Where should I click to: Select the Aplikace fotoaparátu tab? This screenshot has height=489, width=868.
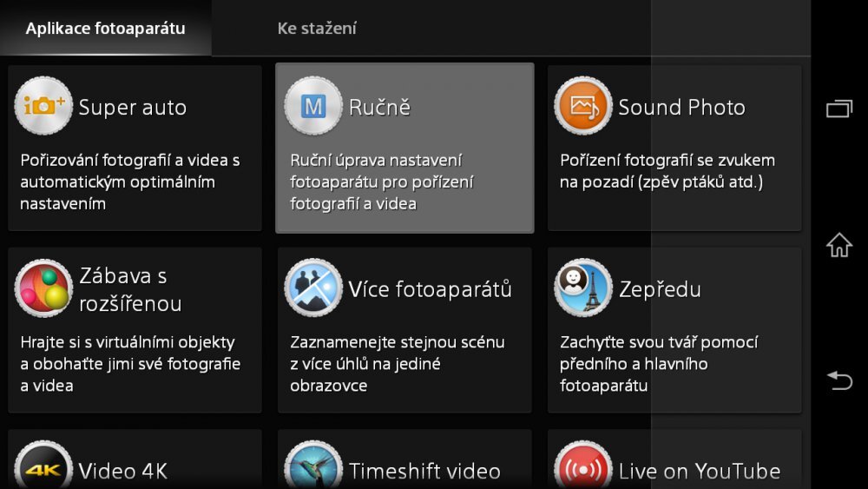point(105,29)
